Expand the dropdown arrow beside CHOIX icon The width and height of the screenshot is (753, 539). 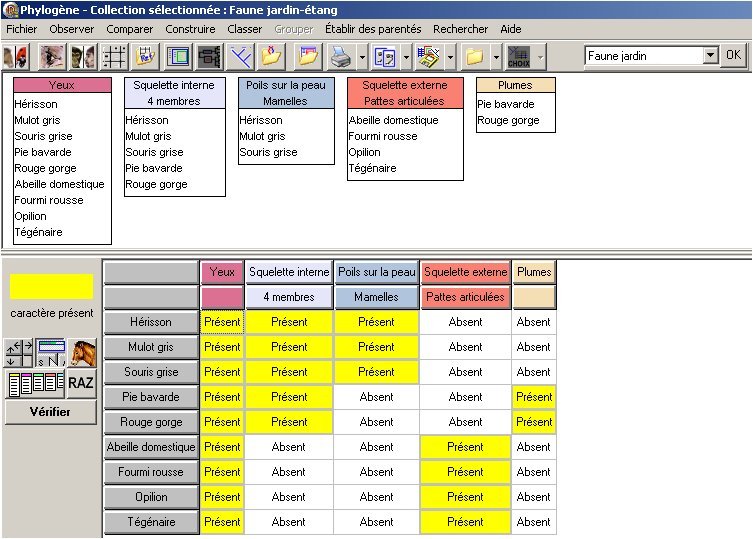click(540, 56)
